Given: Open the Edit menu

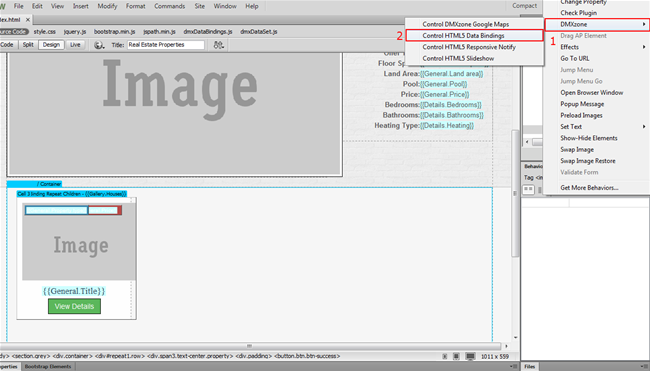Looking at the screenshot, I should [37, 6].
